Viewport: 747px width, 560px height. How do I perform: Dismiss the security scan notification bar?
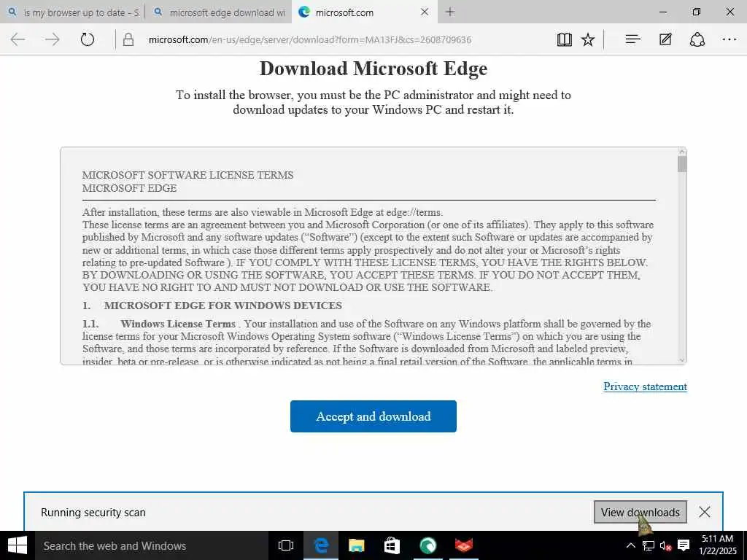click(x=704, y=512)
